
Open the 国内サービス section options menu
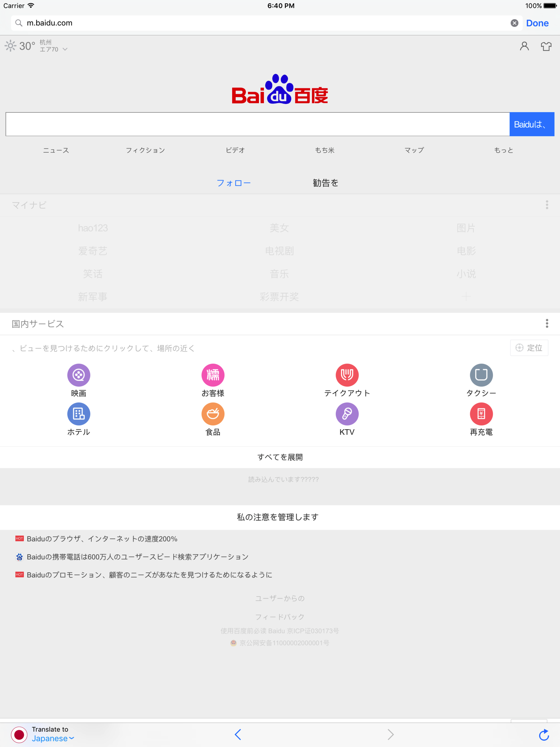coord(547,323)
